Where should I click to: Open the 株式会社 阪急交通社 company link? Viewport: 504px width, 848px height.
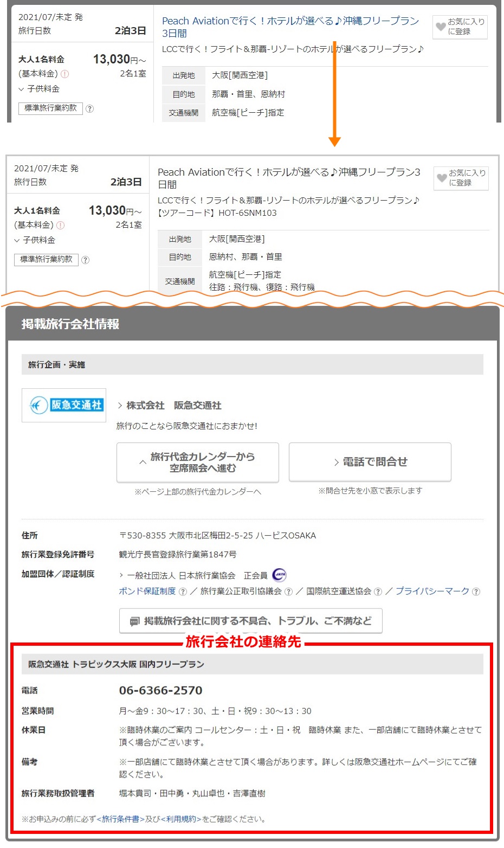[173, 406]
